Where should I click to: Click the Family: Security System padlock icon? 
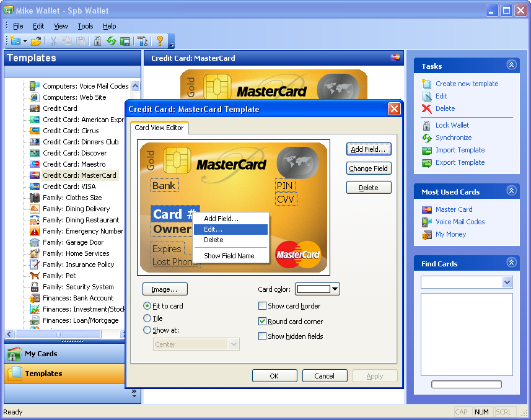(35, 287)
